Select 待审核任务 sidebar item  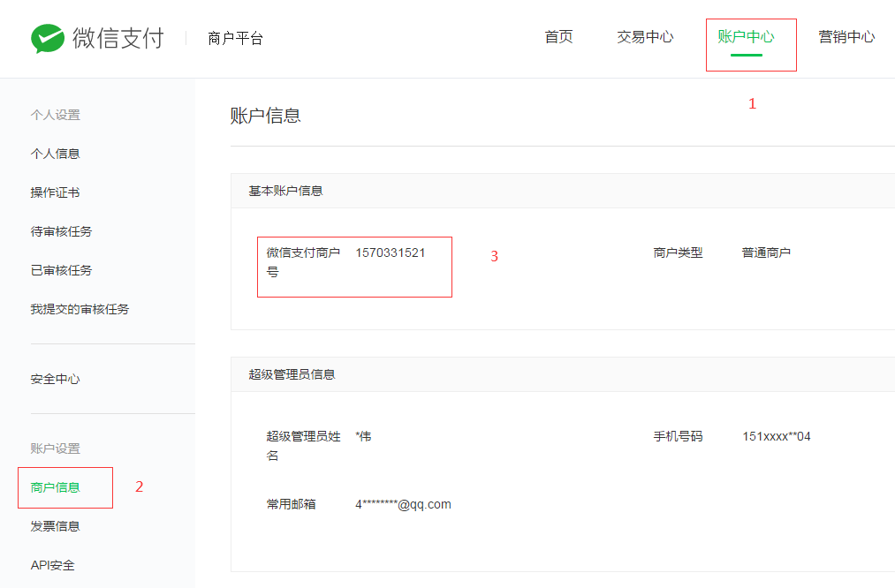61,231
